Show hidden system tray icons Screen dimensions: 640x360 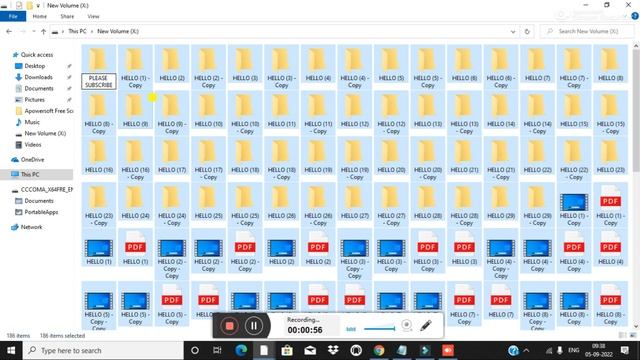click(x=527, y=350)
